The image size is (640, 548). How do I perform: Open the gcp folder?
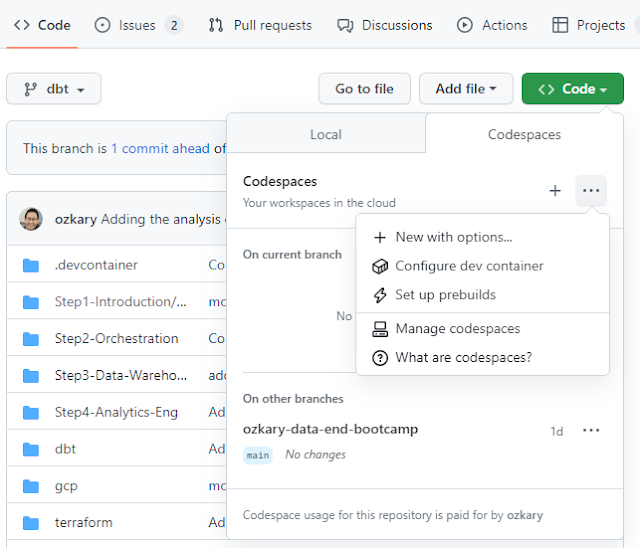click(x=66, y=486)
